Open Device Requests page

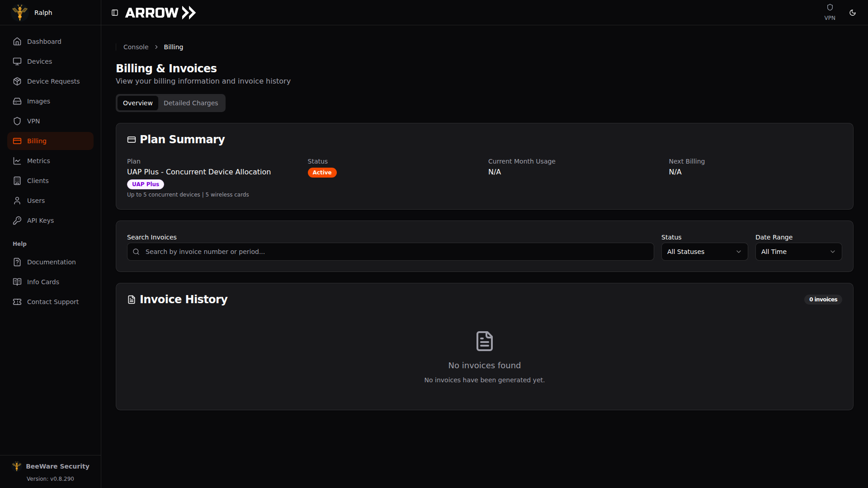[x=50, y=81]
